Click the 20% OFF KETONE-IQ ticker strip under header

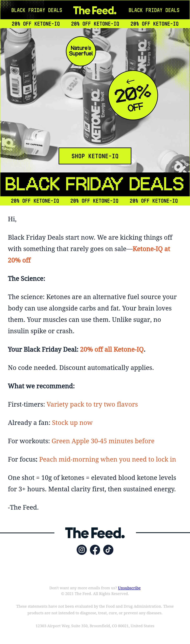pyautogui.click(x=95, y=24)
